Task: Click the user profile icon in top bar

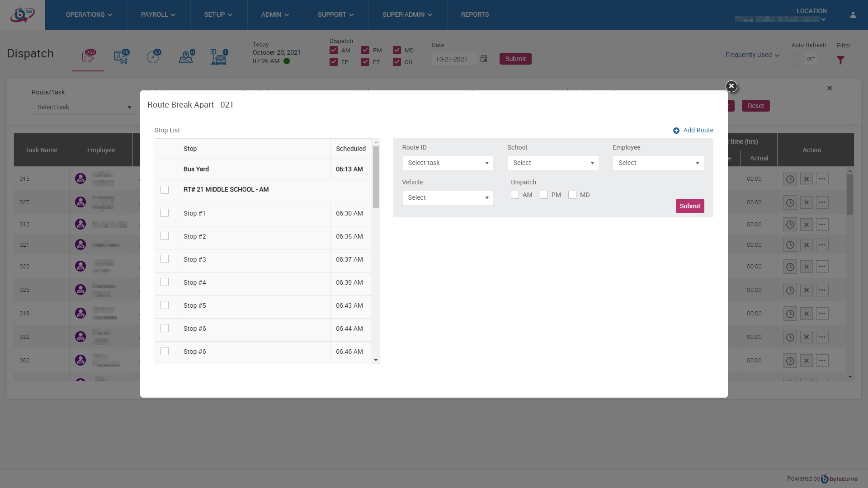Action: click(x=853, y=15)
